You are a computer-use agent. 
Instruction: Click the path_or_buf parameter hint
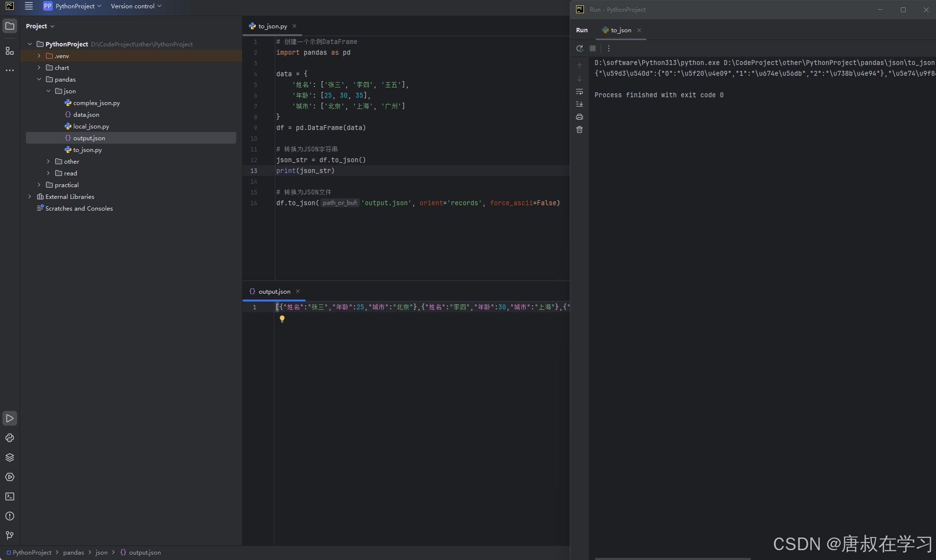(x=340, y=203)
